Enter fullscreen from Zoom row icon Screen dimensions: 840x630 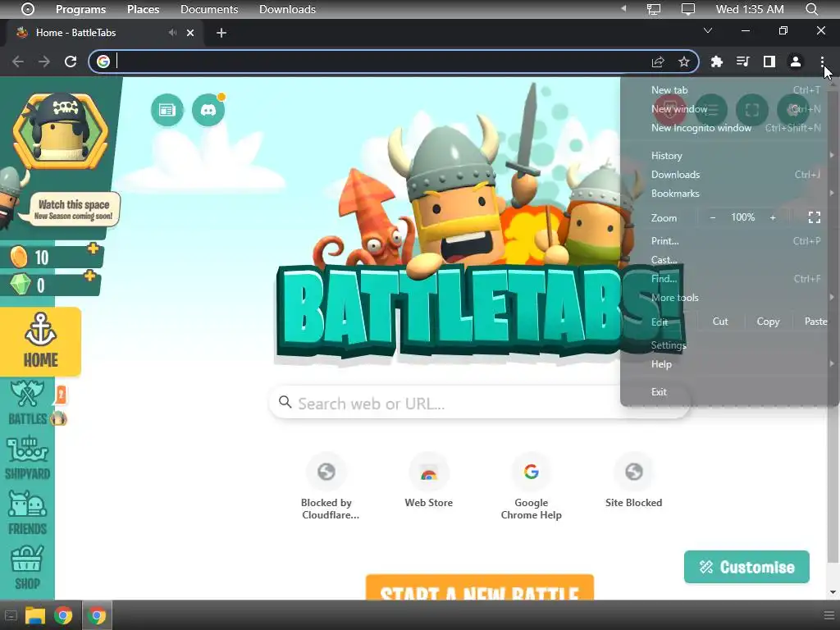(815, 217)
